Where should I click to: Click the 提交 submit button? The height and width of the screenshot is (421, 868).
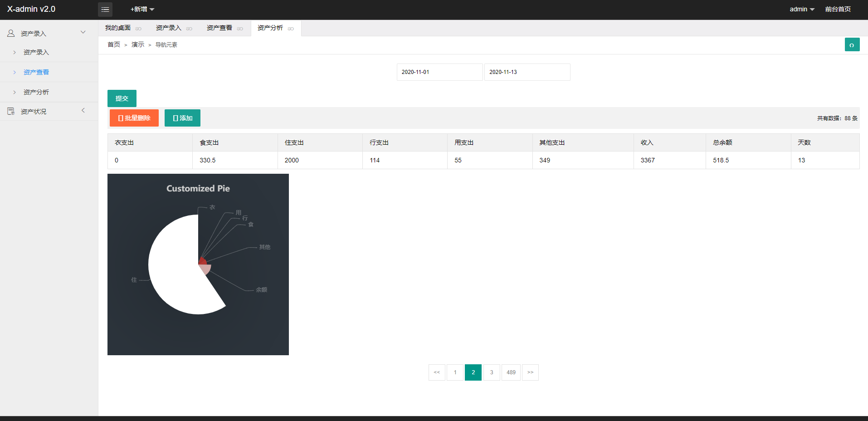(122, 98)
